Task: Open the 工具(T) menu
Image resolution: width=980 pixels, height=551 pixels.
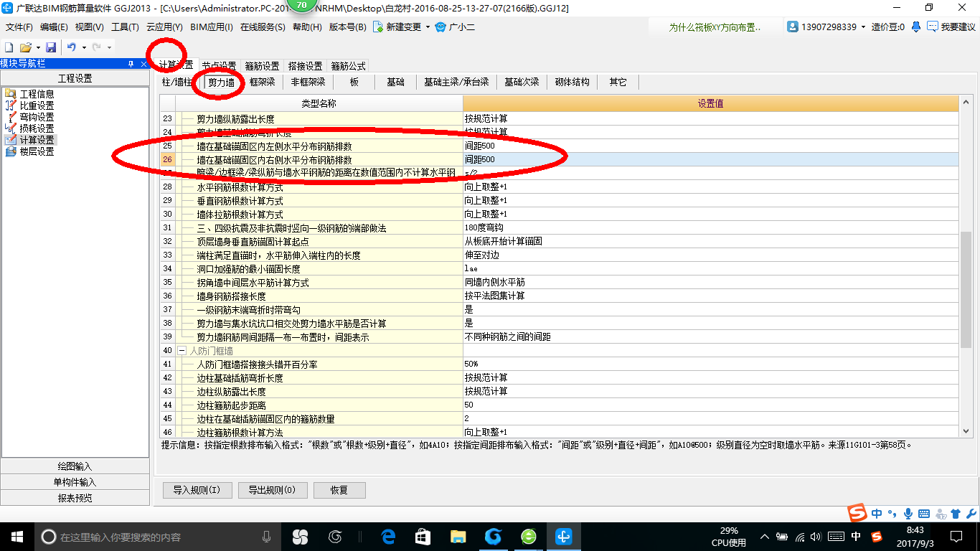Action: pos(125,27)
